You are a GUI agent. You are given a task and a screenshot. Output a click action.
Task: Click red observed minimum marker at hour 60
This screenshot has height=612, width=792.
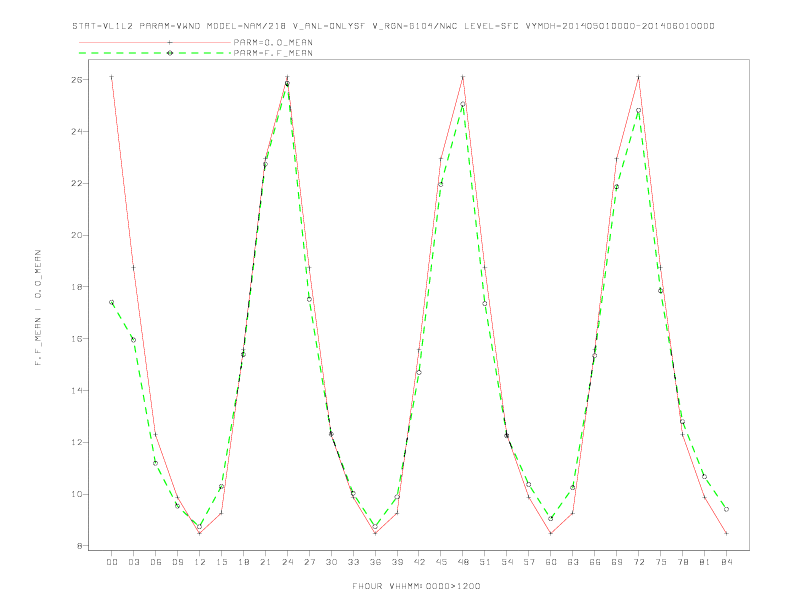[x=551, y=533]
